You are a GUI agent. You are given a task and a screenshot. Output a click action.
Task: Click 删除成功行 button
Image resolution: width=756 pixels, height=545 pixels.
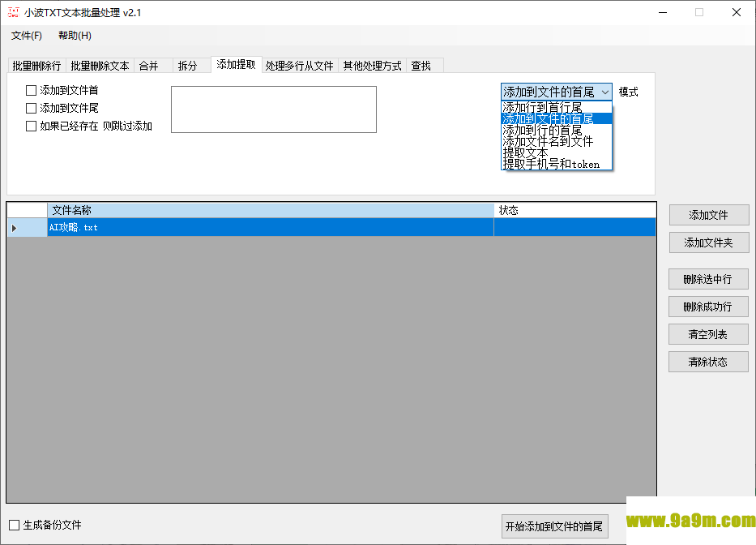click(x=708, y=307)
